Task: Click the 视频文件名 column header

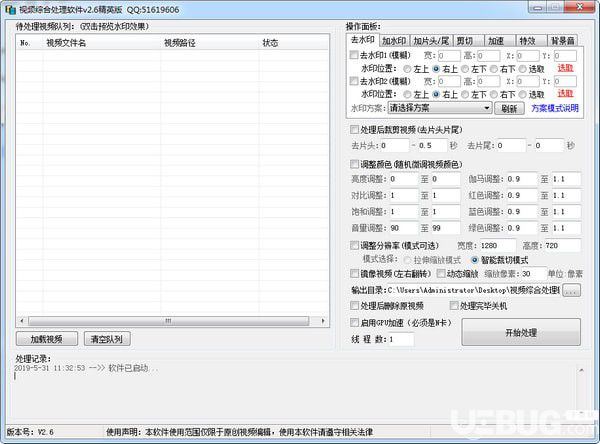Action: click(x=102, y=43)
